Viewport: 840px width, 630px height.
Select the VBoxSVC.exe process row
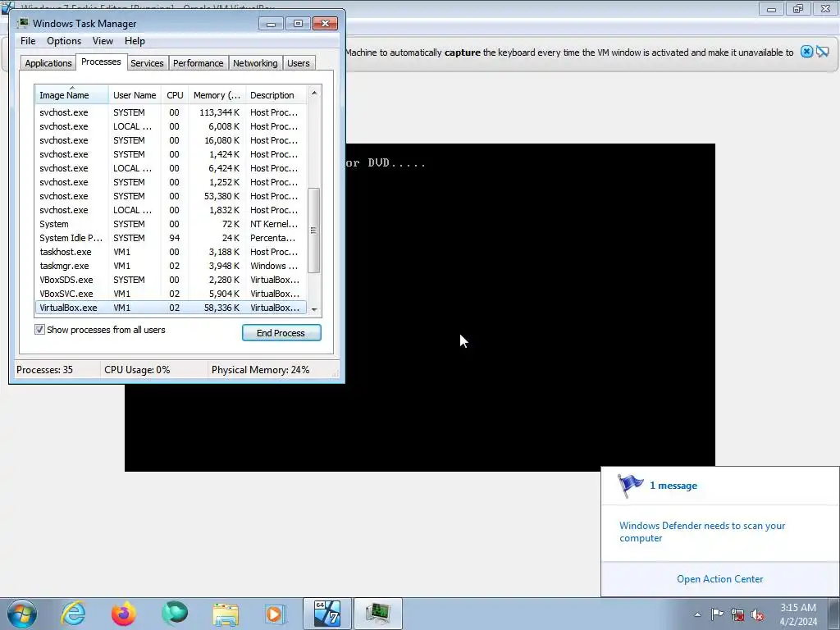pyautogui.click(x=171, y=294)
